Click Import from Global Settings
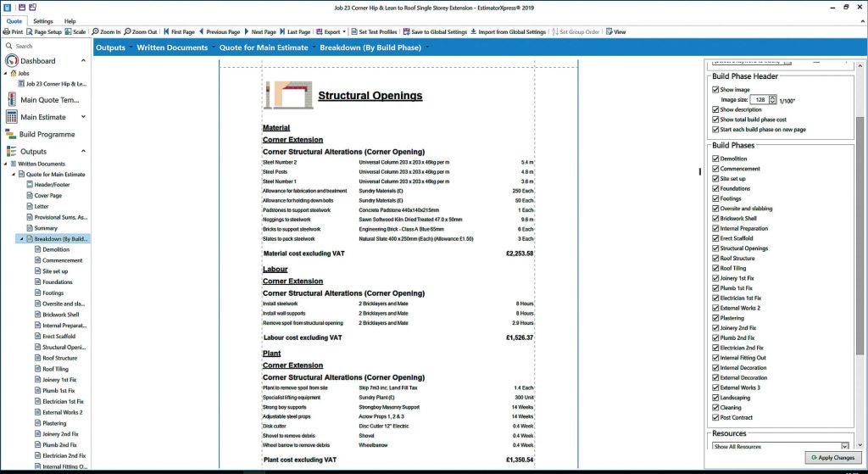The height and width of the screenshot is (474, 868). 509,31
